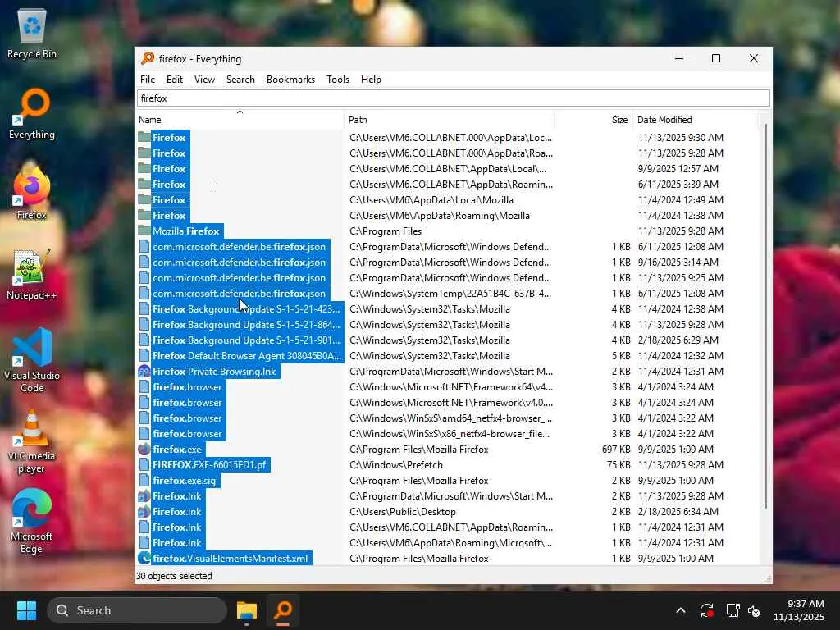The width and height of the screenshot is (840, 630).
Task: Click the firefox.VisualElementsManifest.xml file icon
Action: [144, 558]
